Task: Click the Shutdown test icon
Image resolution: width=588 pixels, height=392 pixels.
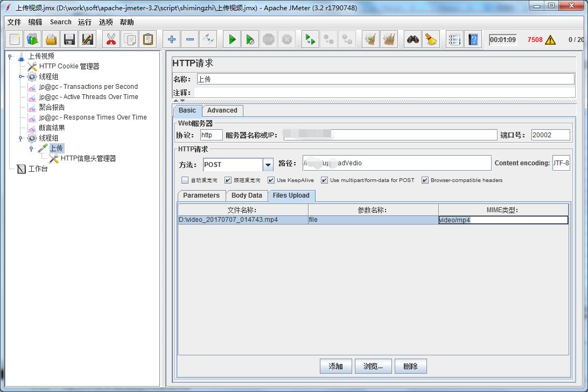Action: point(287,39)
